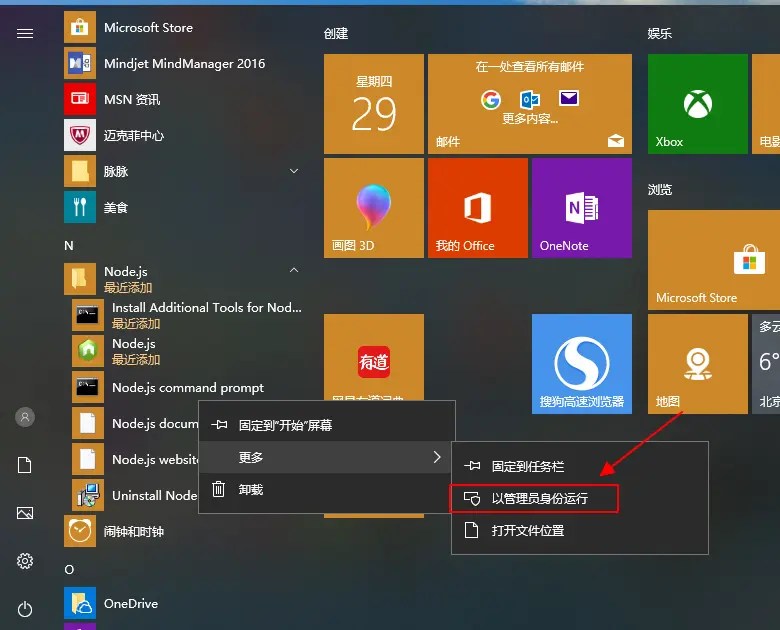
Task: Open Install Additional Tools for Node icon
Action: [x=88, y=315]
